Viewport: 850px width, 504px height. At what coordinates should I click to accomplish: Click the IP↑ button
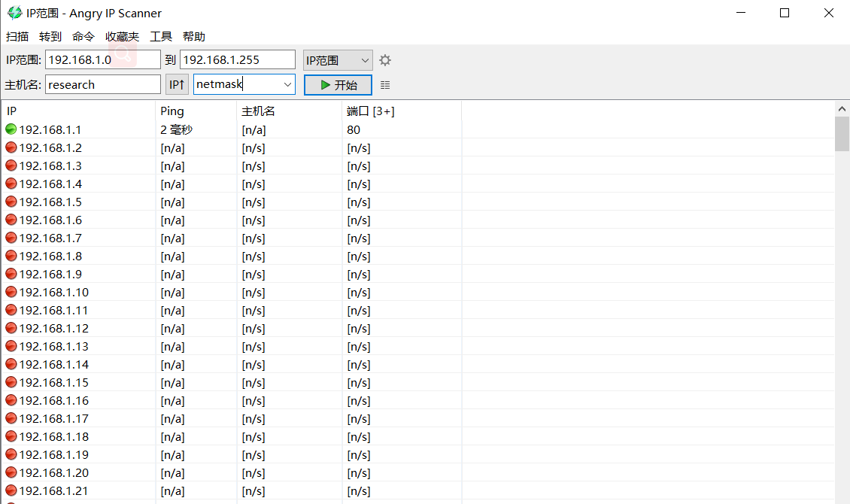click(x=177, y=84)
